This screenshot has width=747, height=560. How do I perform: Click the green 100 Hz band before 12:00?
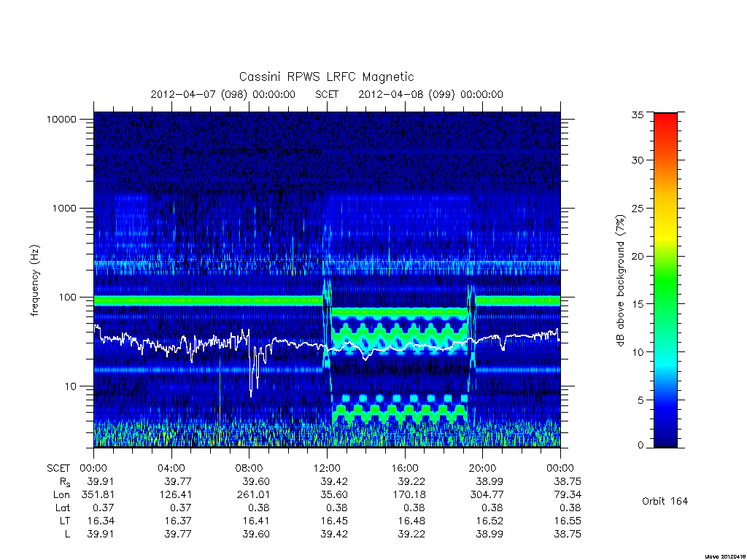point(208,300)
